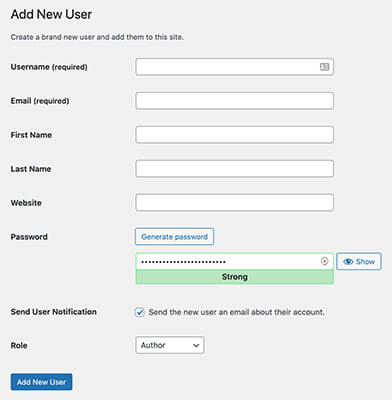Reveal the password with the eye Show button
The width and height of the screenshot is (392, 400).
(x=359, y=261)
